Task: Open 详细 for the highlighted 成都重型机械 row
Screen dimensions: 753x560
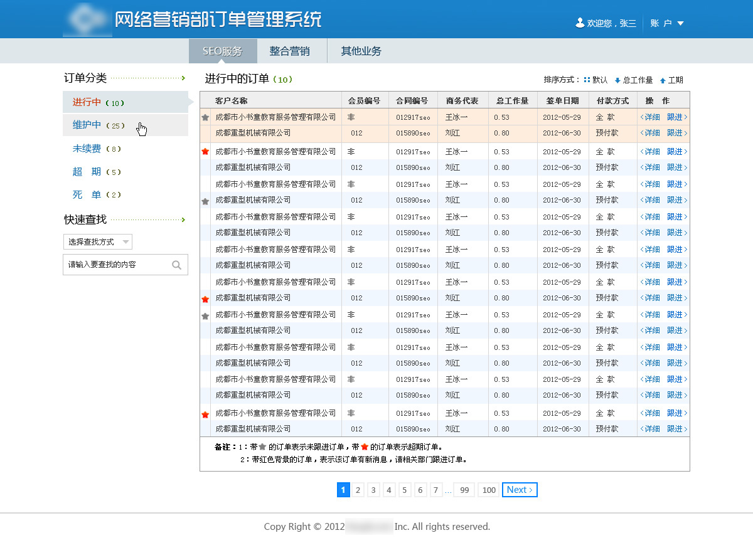Action: (650, 133)
